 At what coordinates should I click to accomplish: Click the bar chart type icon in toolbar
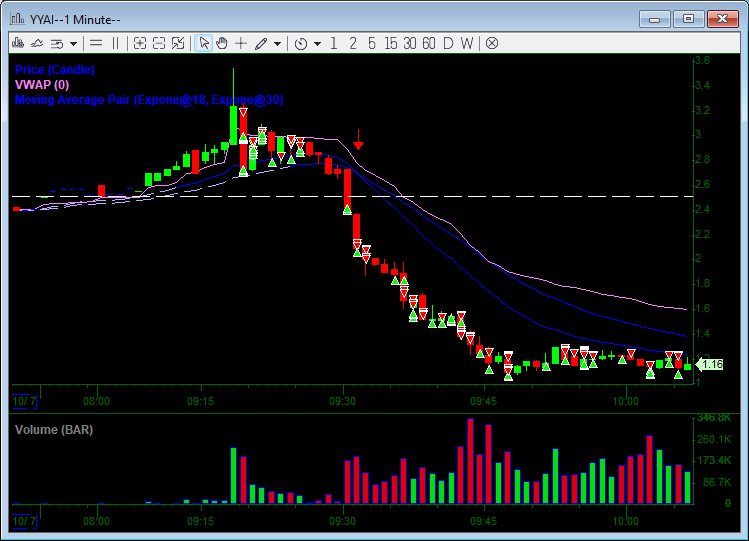pyautogui.click(x=18, y=43)
